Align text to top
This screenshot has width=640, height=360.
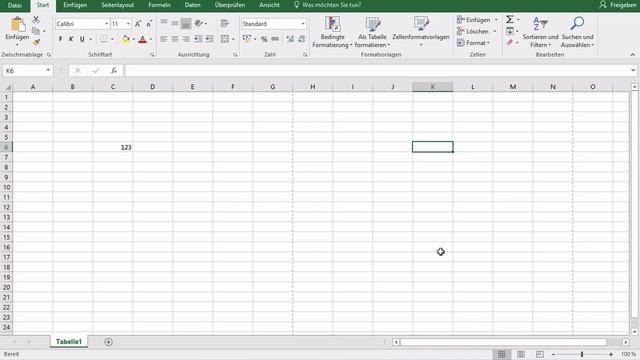coord(164,23)
